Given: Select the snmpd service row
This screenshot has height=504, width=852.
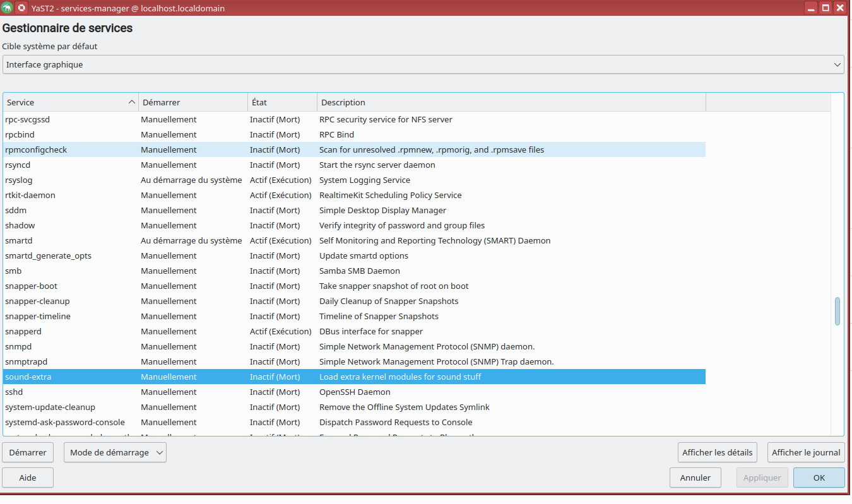Looking at the screenshot, I should point(354,346).
